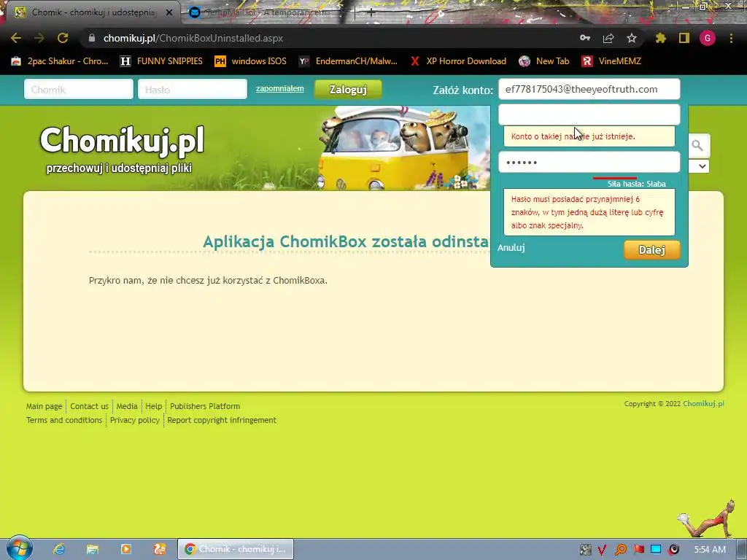Click the browser forward arrow
The image size is (747, 560).
tap(39, 38)
